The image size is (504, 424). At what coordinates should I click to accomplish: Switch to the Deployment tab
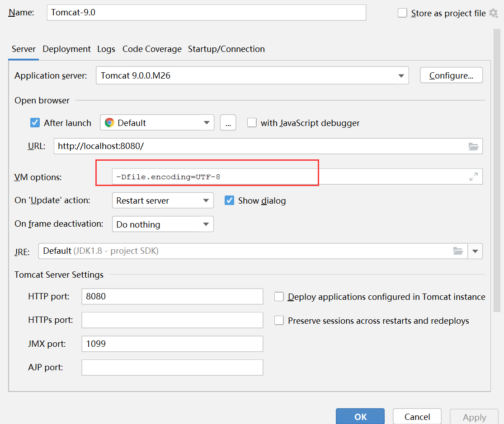click(x=66, y=49)
